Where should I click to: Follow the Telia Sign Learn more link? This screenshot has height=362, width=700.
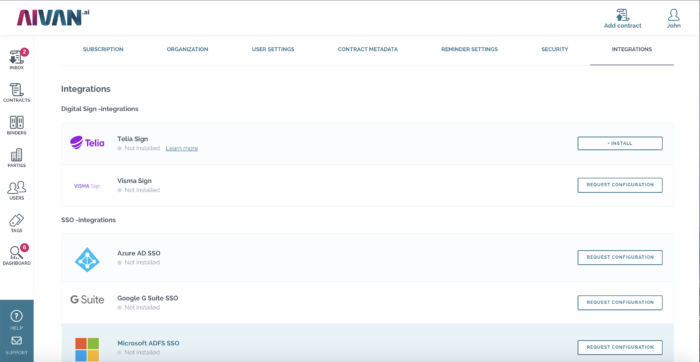click(x=182, y=148)
